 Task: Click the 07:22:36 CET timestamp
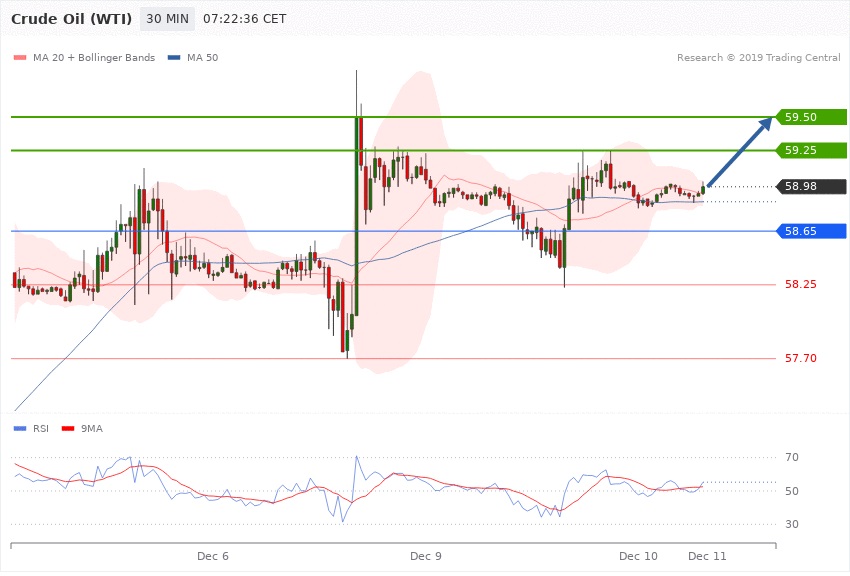tap(244, 19)
